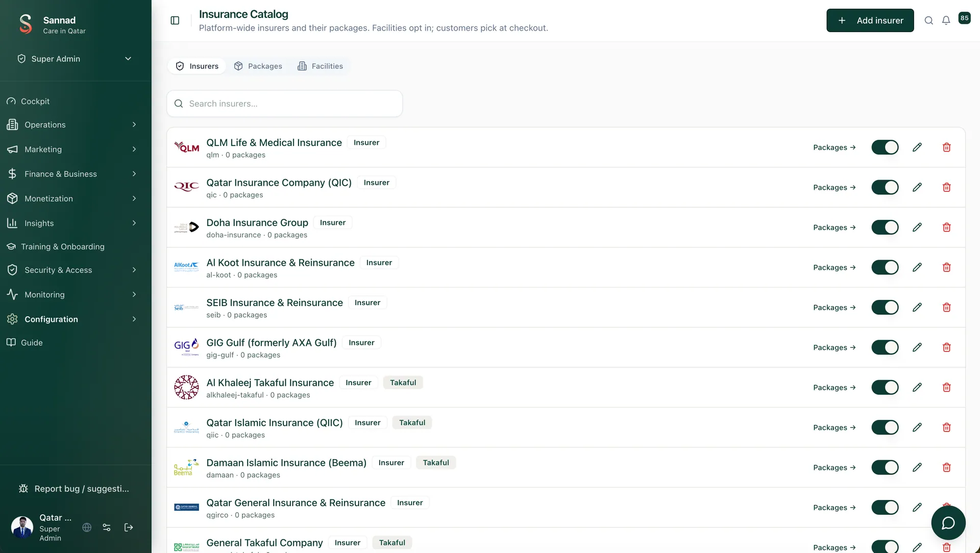The image size is (980, 553).
Task: Expand the Monetization menu
Action: [72, 198]
